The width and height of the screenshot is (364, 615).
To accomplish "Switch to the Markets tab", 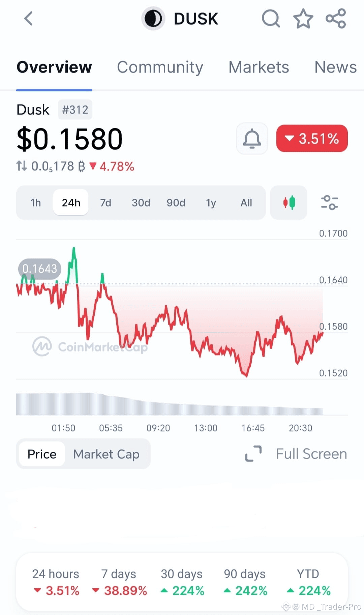I will coord(259,67).
